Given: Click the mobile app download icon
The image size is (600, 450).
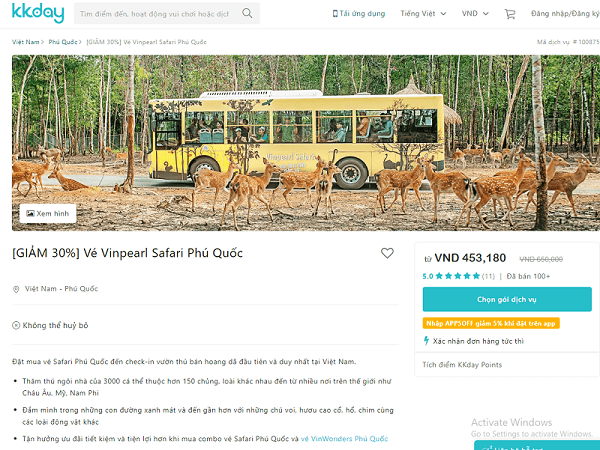Looking at the screenshot, I should pyautogui.click(x=334, y=15).
